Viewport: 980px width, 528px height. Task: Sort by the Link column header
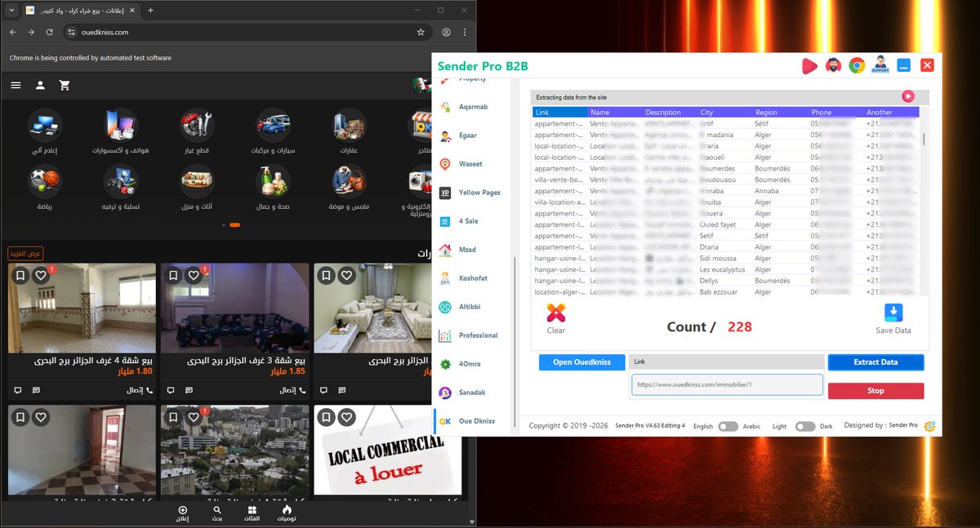[x=560, y=112]
